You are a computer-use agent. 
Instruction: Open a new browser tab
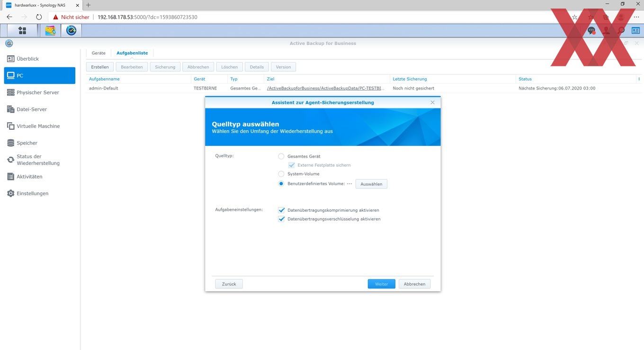point(88,5)
